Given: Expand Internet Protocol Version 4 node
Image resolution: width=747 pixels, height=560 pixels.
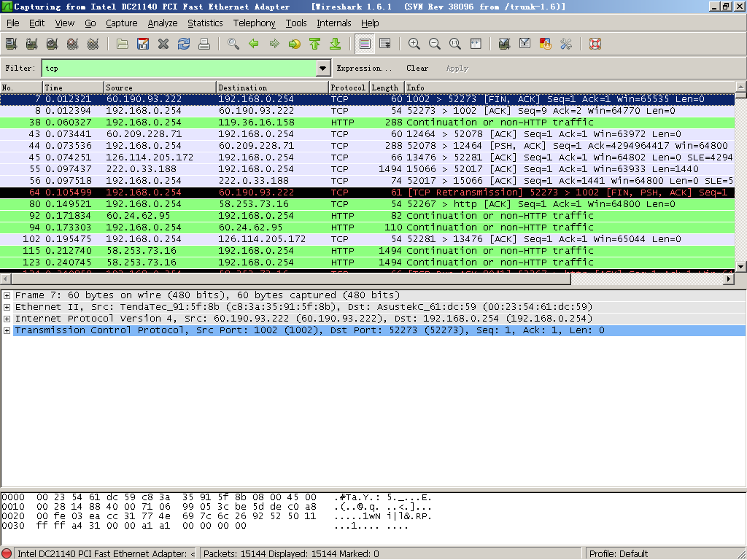Looking at the screenshot, I should [x=7, y=319].
